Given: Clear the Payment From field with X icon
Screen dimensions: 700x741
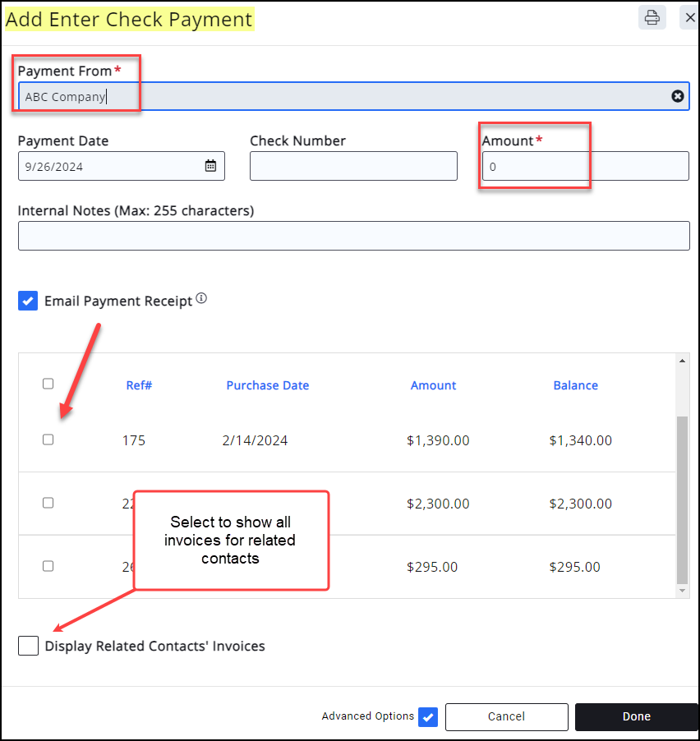Looking at the screenshot, I should (x=678, y=96).
